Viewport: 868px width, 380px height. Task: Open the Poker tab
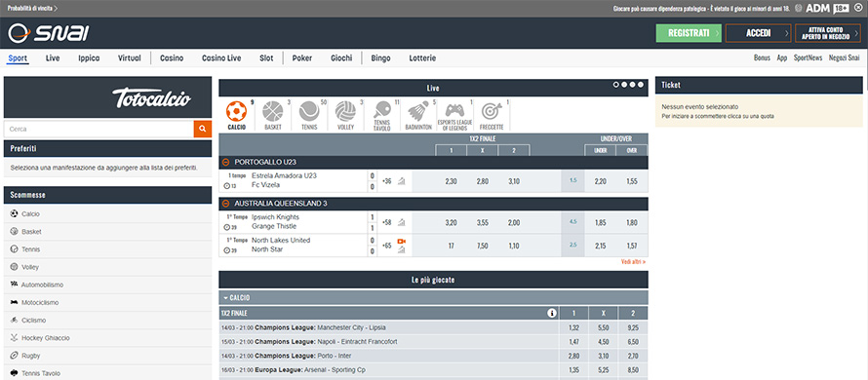(302, 58)
